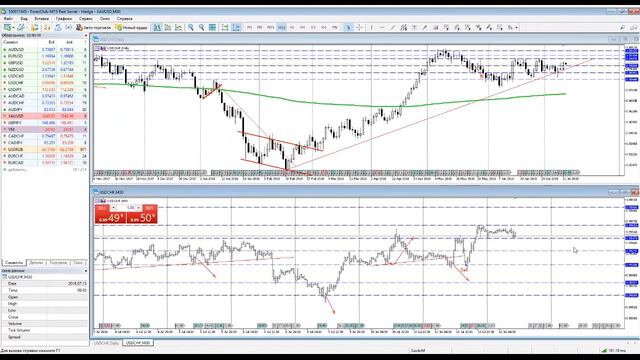Toggle the Navigator panel icon
The width and height of the screenshot is (640, 360).
point(58,27)
